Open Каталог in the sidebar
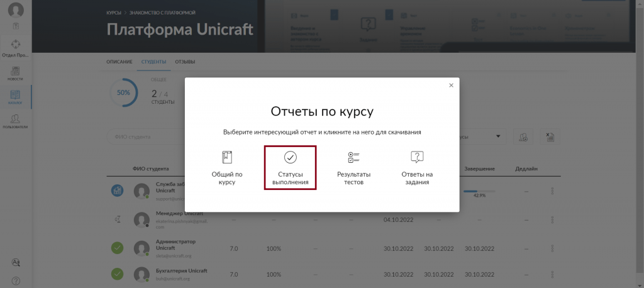 click(16, 97)
